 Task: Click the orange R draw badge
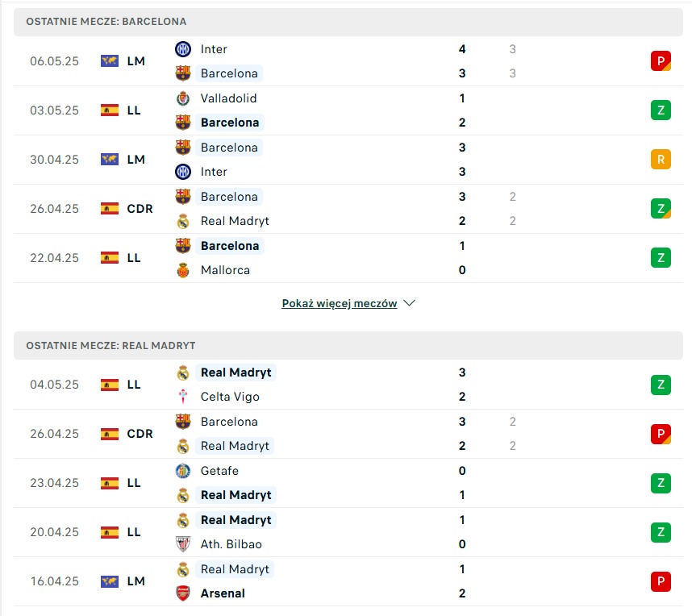click(x=661, y=160)
